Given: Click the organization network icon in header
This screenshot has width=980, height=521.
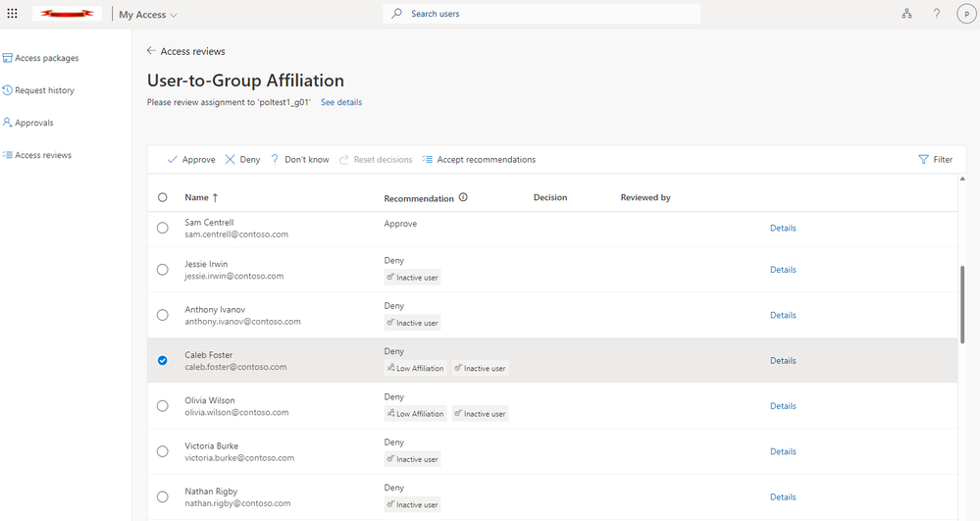Looking at the screenshot, I should 905,14.
